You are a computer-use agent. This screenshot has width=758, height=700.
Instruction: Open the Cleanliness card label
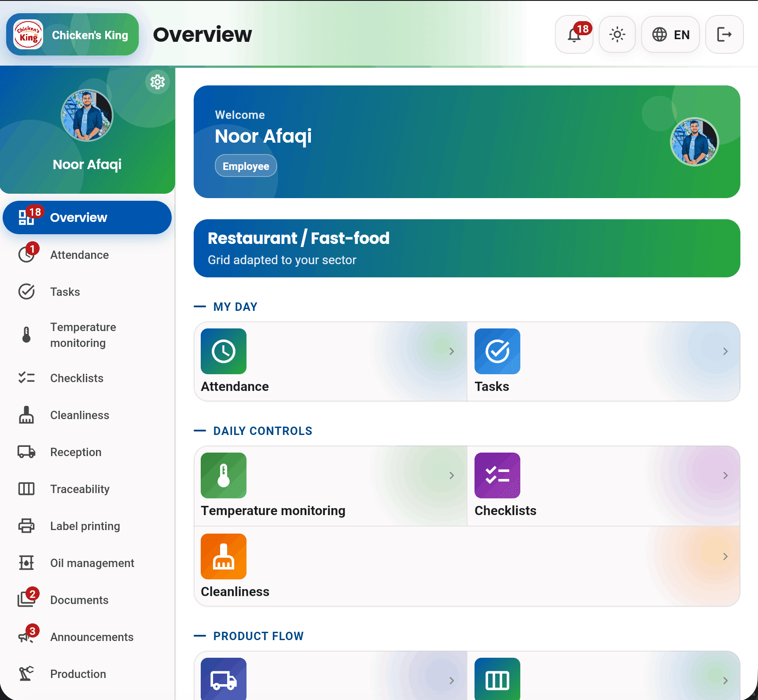(235, 592)
